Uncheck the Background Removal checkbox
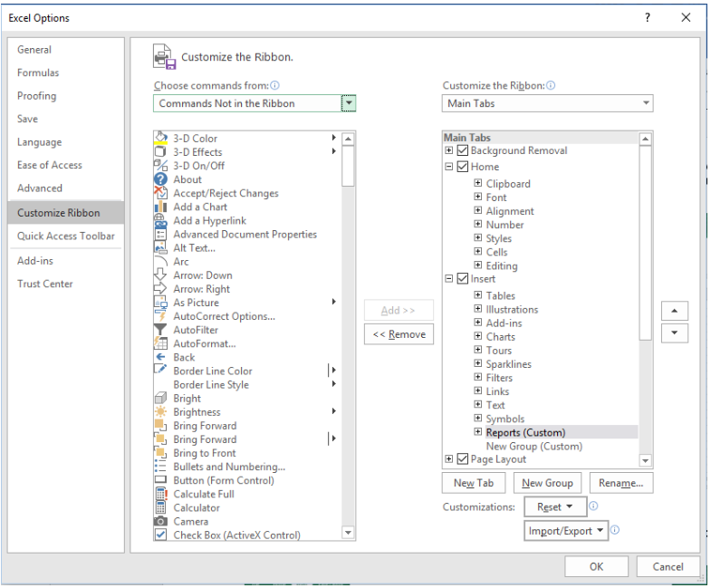Viewport: 711px width, 588px height. tap(463, 150)
